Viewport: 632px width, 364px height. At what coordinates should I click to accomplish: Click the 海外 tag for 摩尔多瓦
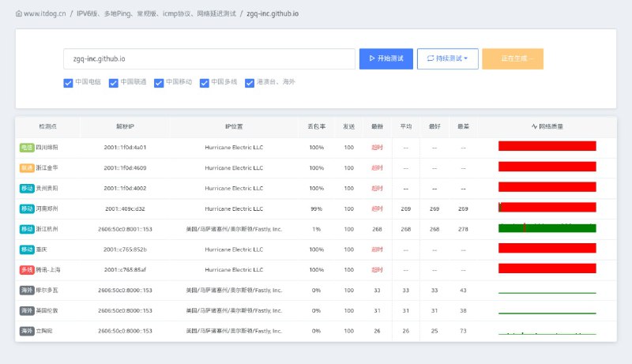pos(27,290)
